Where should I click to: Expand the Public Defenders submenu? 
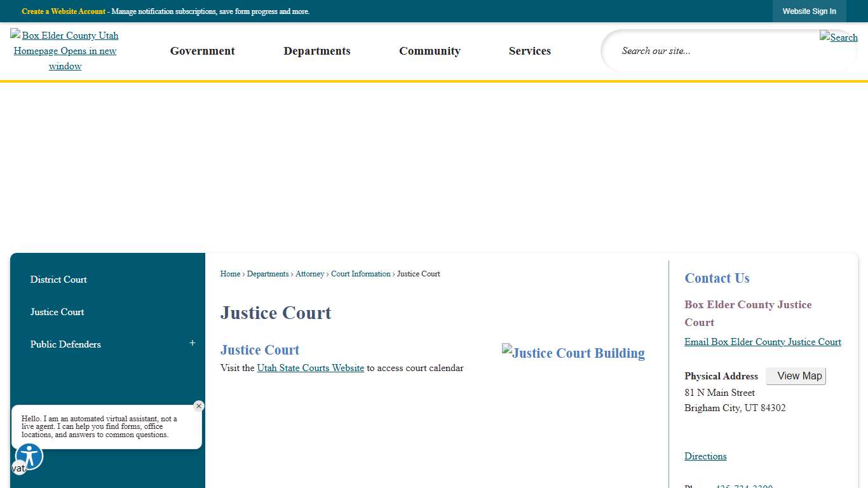tap(192, 342)
